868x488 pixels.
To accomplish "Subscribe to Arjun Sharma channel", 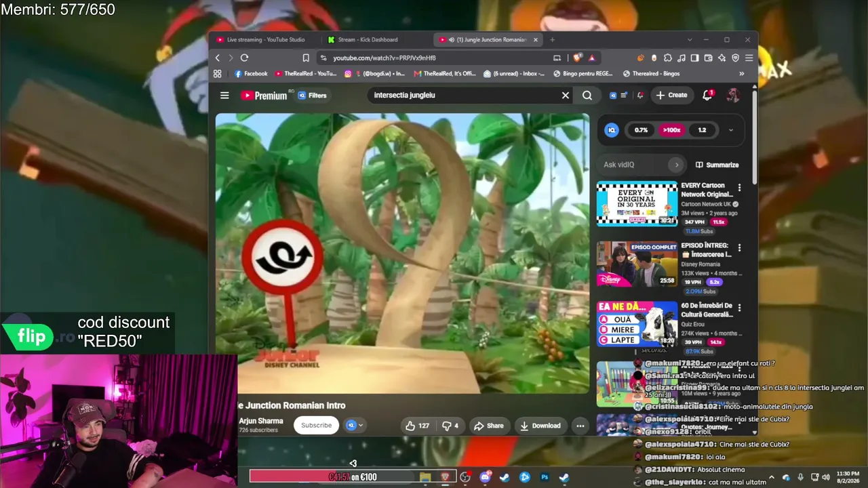I will pyautogui.click(x=317, y=426).
